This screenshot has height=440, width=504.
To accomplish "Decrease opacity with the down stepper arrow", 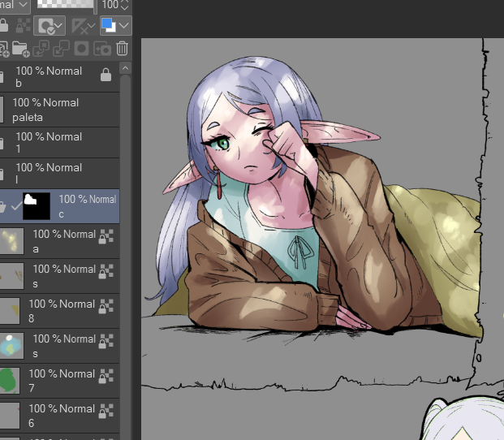I will (125, 8).
